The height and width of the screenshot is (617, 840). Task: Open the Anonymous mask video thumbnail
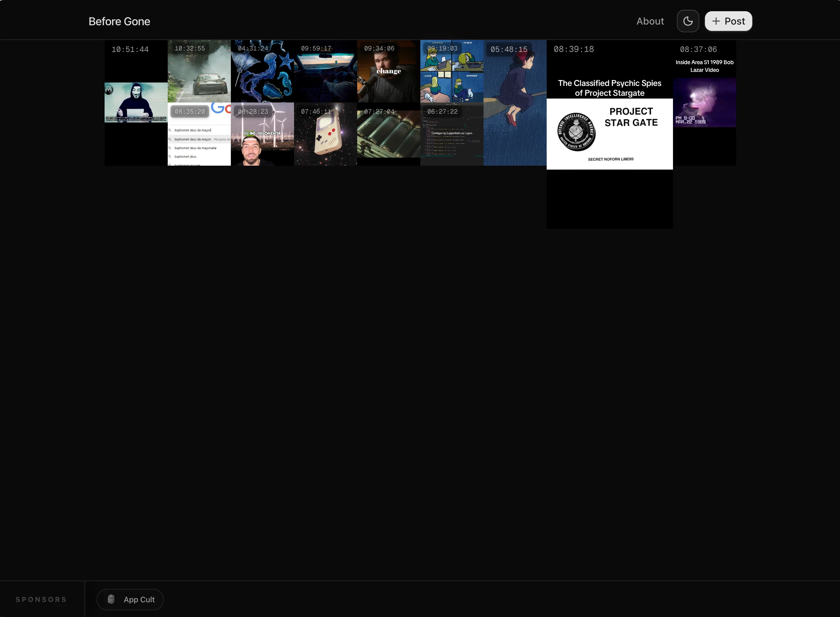pyautogui.click(x=136, y=102)
